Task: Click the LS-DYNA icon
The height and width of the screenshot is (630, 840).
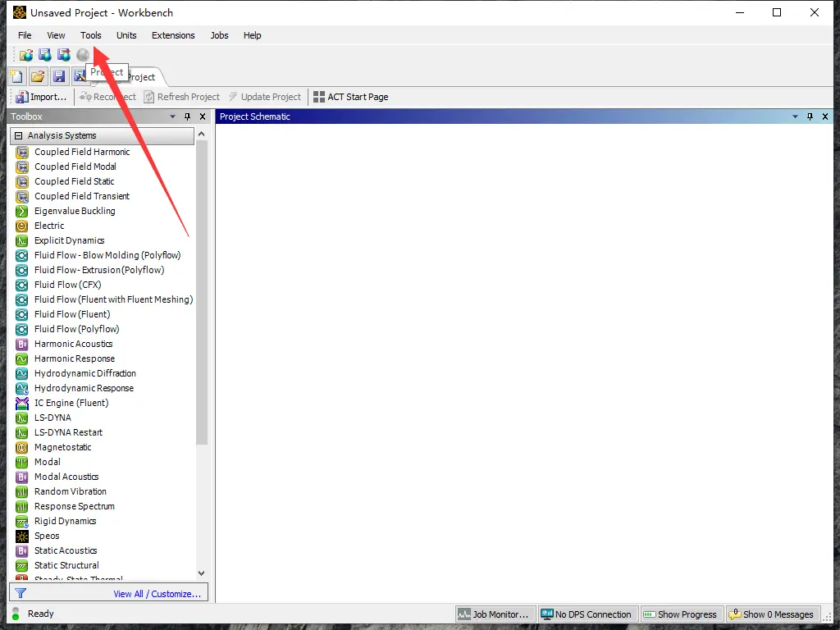Action: click(22, 418)
